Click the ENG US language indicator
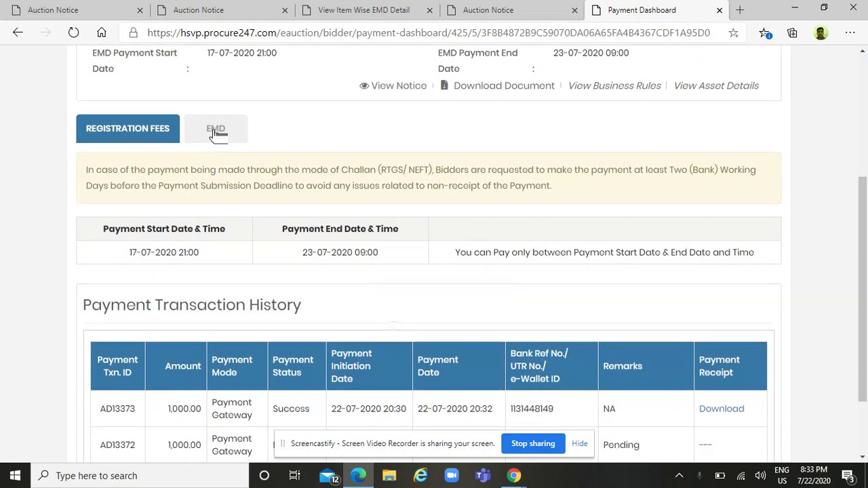 pyautogui.click(x=781, y=476)
